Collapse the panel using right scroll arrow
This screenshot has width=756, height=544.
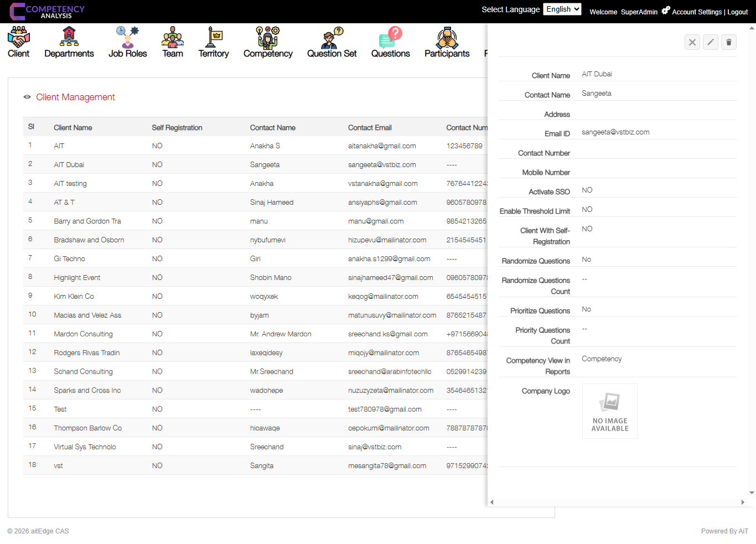pyautogui.click(x=744, y=502)
